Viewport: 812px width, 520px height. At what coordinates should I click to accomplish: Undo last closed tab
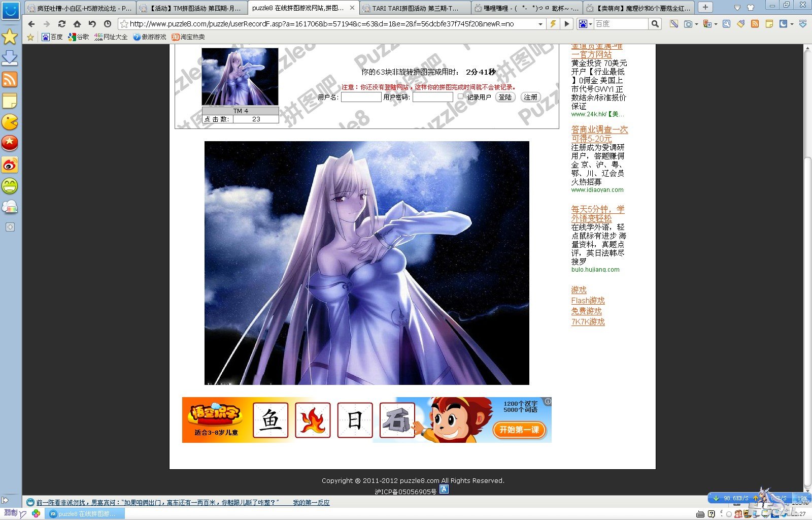tap(92, 24)
